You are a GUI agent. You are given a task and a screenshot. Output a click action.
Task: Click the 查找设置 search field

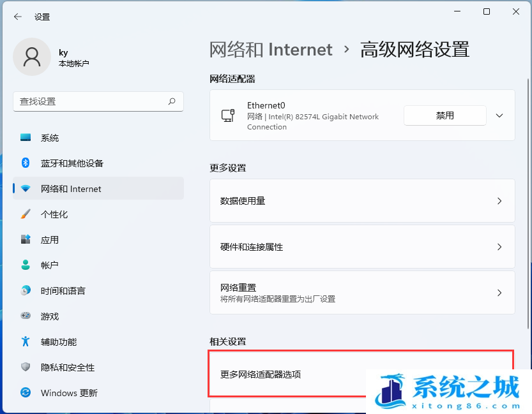(89, 101)
